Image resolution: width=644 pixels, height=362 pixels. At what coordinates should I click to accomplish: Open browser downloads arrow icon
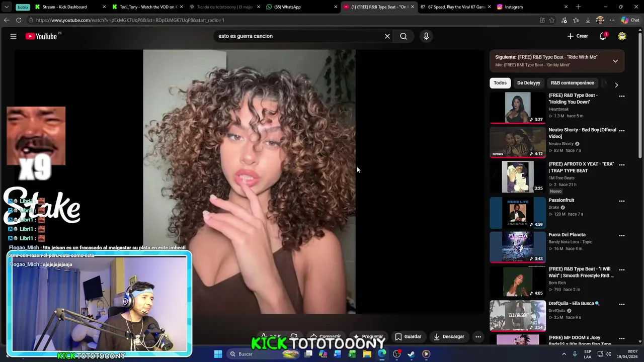point(588,20)
